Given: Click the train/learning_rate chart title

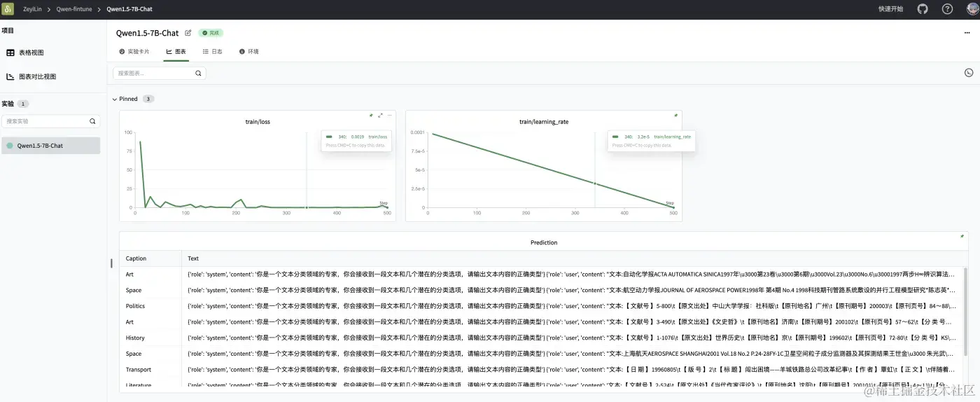Looking at the screenshot, I should pyautogui.click(x=544, y=122).
